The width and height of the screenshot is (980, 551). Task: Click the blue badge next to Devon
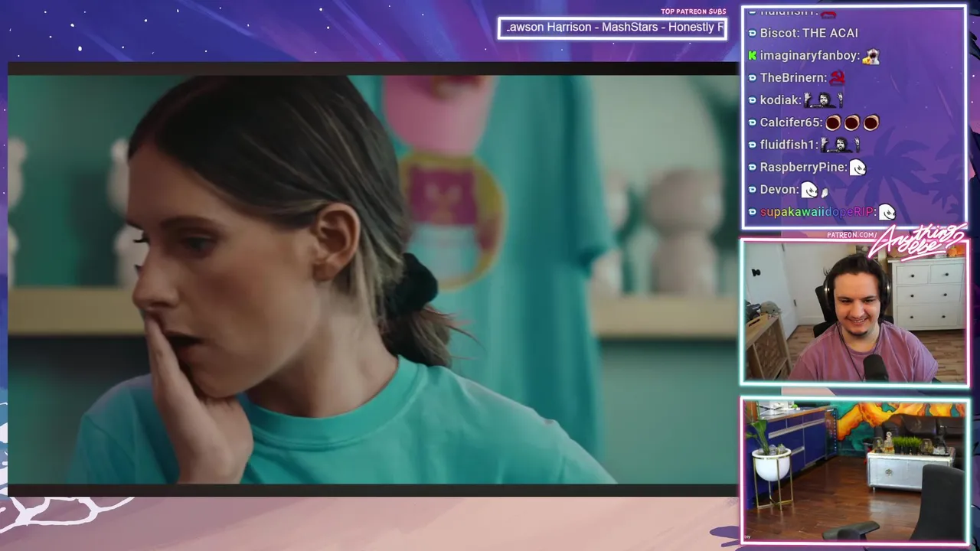coord(752,189)
